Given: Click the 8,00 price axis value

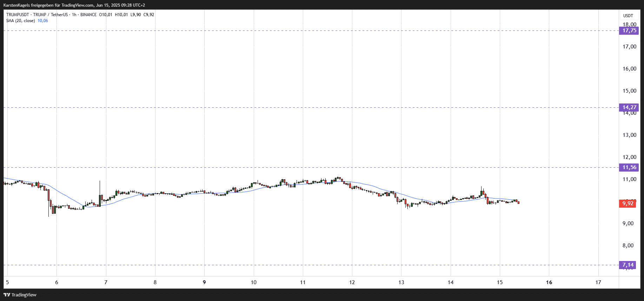Looking at the screenshot, I should [628, 246].
